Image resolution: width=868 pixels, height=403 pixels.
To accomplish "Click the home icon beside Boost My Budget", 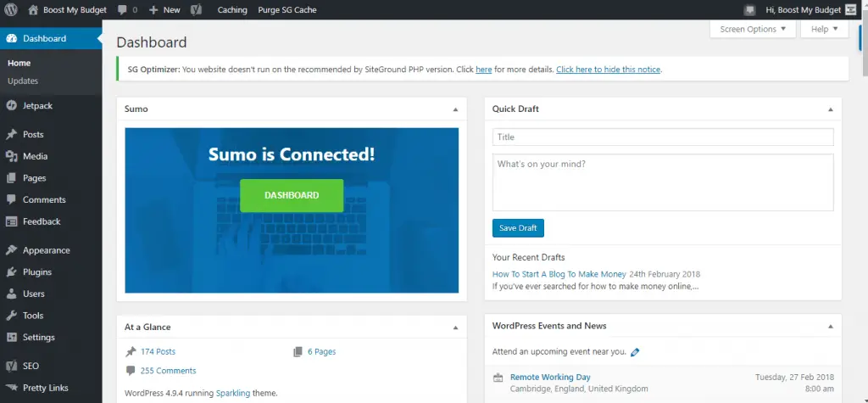I will [33, 9].
